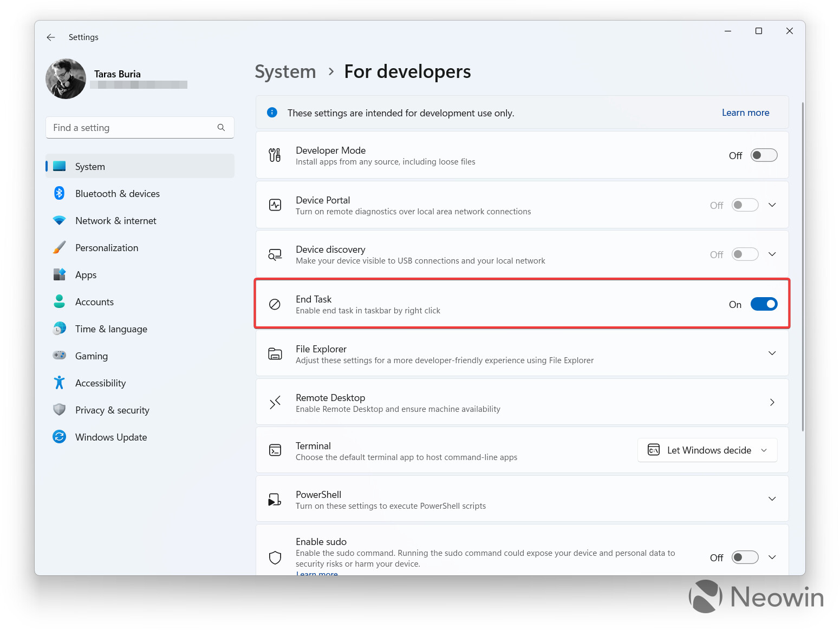Expand File Explorer settings chevron
Image resolution: width=840 pixels, height=630 pixels.
point(772,353)
